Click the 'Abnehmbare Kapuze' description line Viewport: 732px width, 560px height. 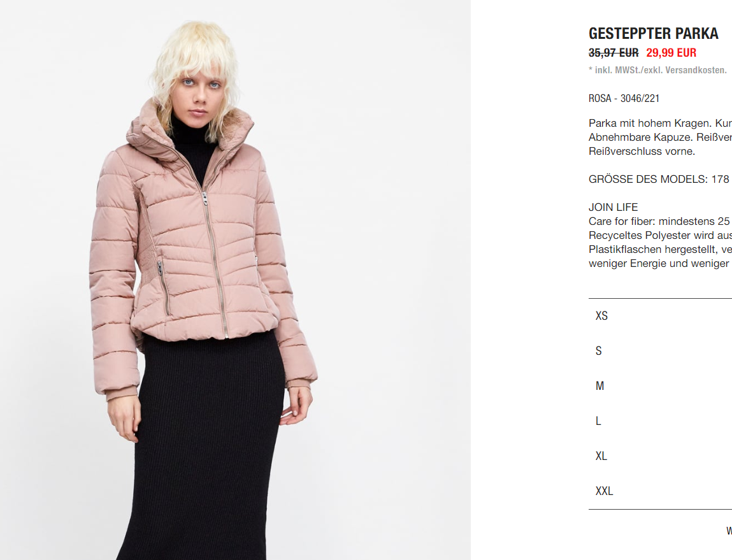(x=660, y=137)
